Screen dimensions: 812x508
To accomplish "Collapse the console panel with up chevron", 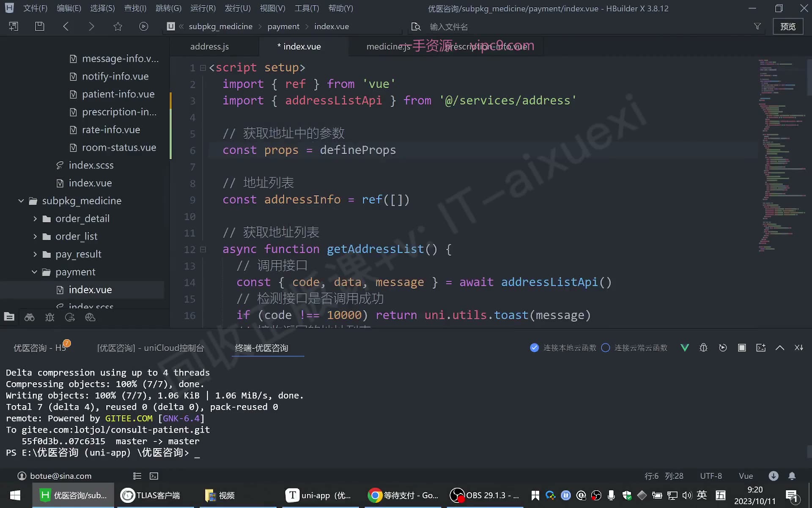I will (x=780, y=348).
